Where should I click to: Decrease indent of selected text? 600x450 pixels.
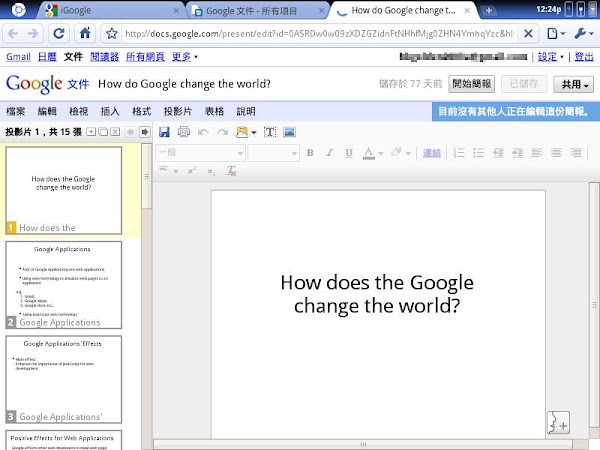[498, 153]
